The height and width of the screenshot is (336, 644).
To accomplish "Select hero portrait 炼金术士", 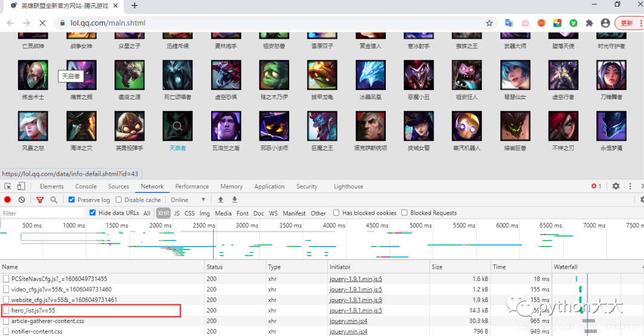I will coord(33,74).
